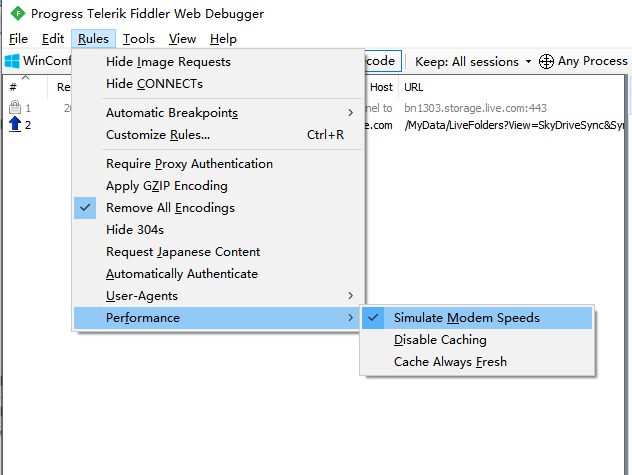Close the Rules menu

click(x=94, y=39)
